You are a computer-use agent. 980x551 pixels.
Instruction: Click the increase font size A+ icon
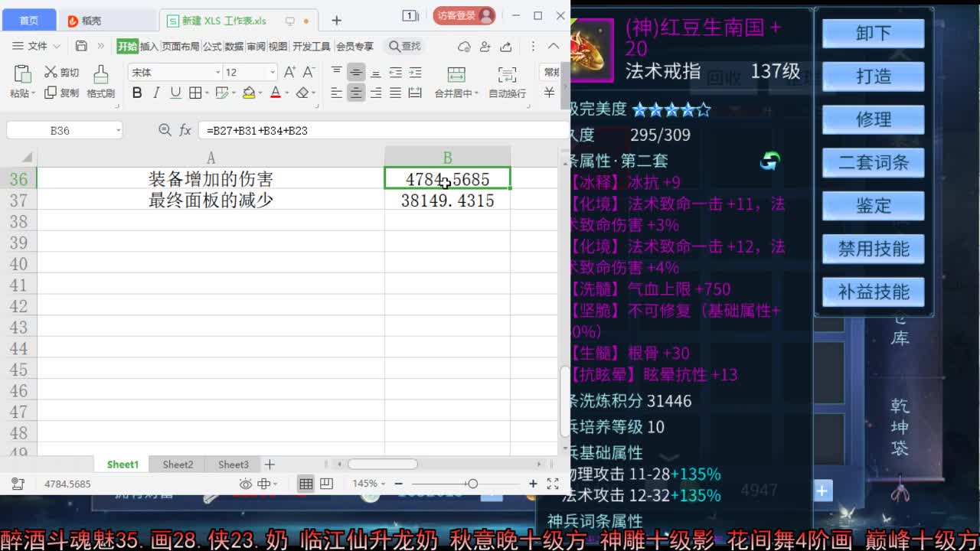pos(289,71)
